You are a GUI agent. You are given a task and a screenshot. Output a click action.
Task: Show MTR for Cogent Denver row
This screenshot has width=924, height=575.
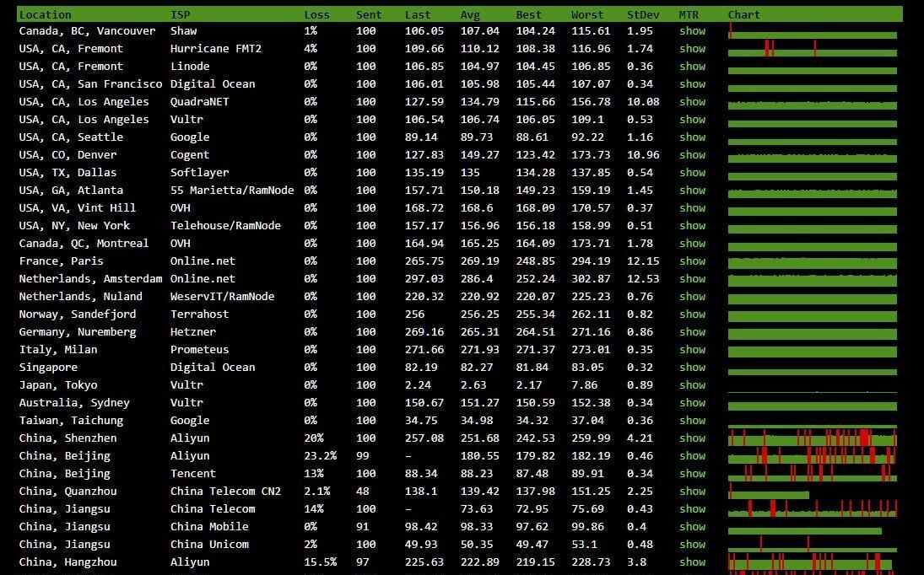(693, 154)
